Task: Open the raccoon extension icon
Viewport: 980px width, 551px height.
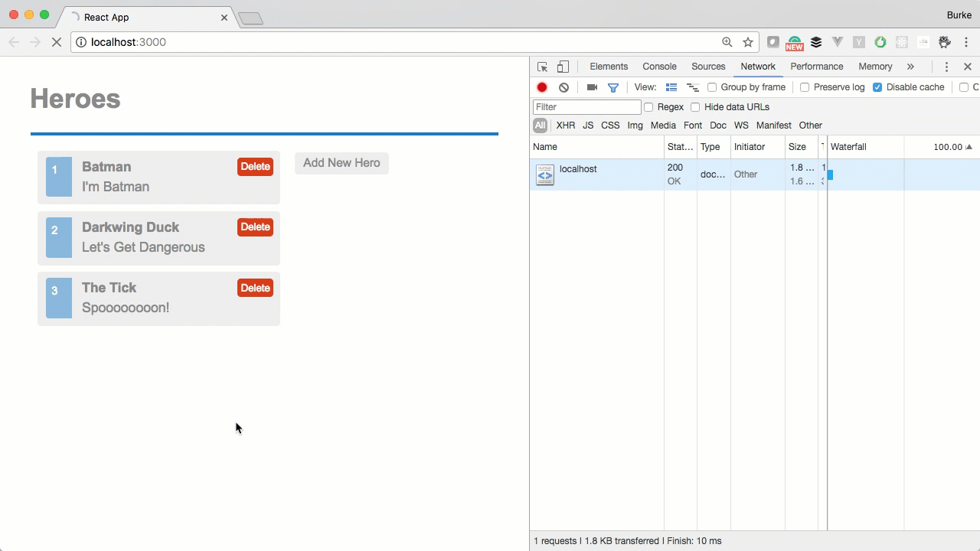Action: pyautogui.click(x=945, y=42)
